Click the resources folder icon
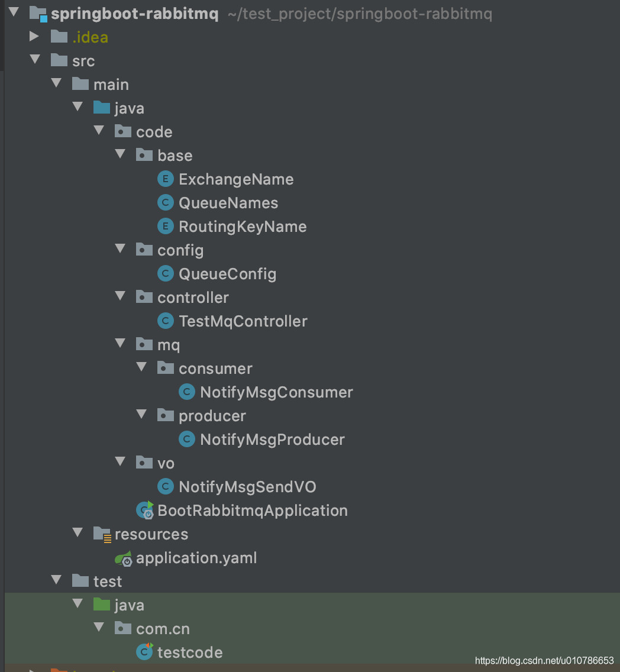This screenshot has height=672, width=620. click(102, 534)
